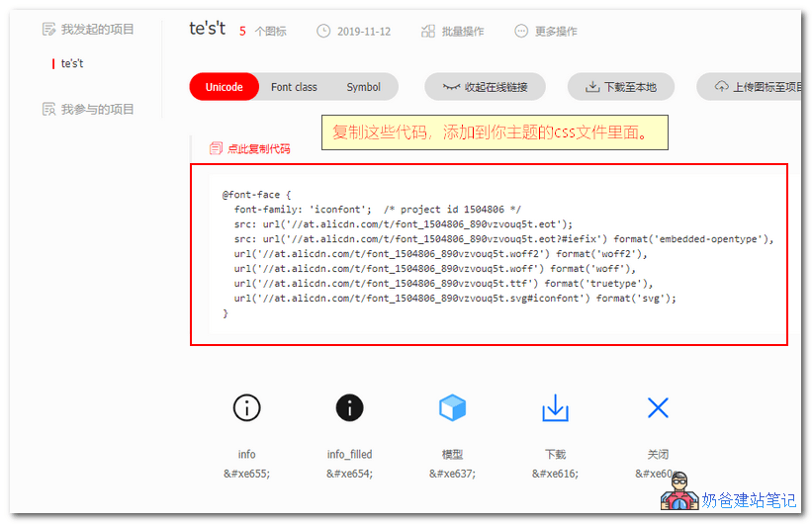Click the @font-face opening line
This screenshot has width=812, height=524.
[x=256, y=195]
